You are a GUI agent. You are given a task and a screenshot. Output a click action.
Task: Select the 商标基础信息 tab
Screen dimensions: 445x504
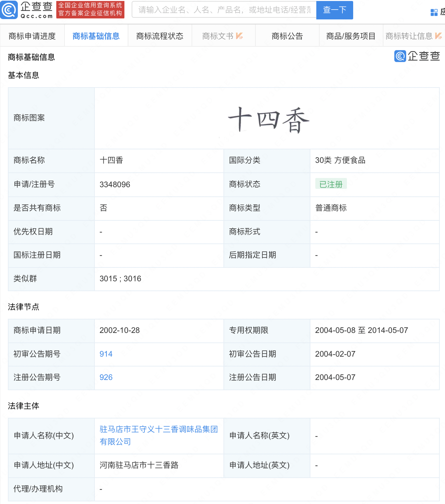pos(96,36)
